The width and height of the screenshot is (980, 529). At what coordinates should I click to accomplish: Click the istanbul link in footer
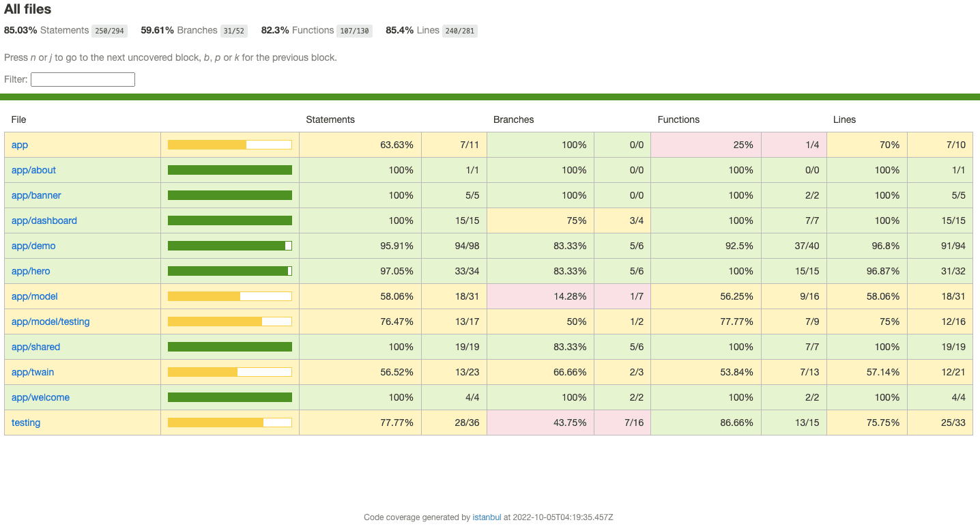pos(487,517)
